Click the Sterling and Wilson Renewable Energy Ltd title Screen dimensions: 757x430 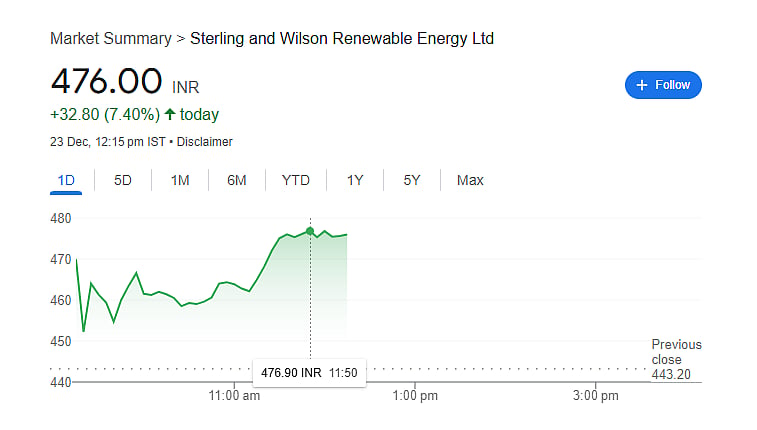pos(342,39)
